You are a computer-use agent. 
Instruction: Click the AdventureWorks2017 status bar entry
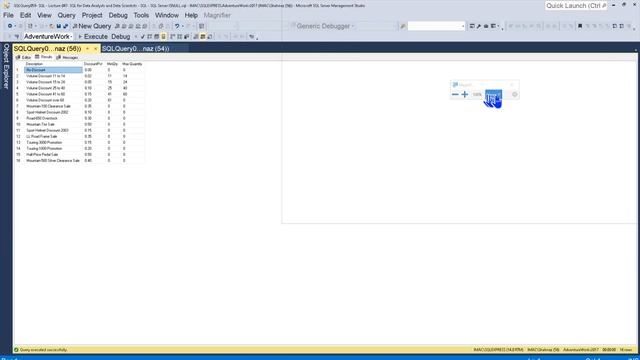580,350
